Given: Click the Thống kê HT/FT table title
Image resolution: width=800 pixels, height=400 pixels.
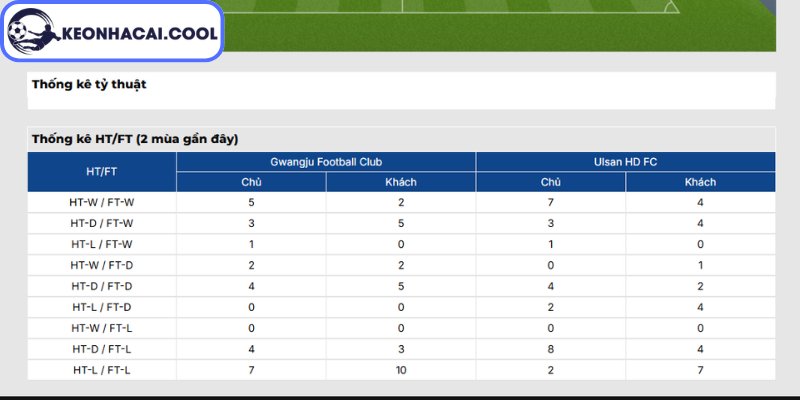Looking at the screenshot, I should click(x=135, y=139).
